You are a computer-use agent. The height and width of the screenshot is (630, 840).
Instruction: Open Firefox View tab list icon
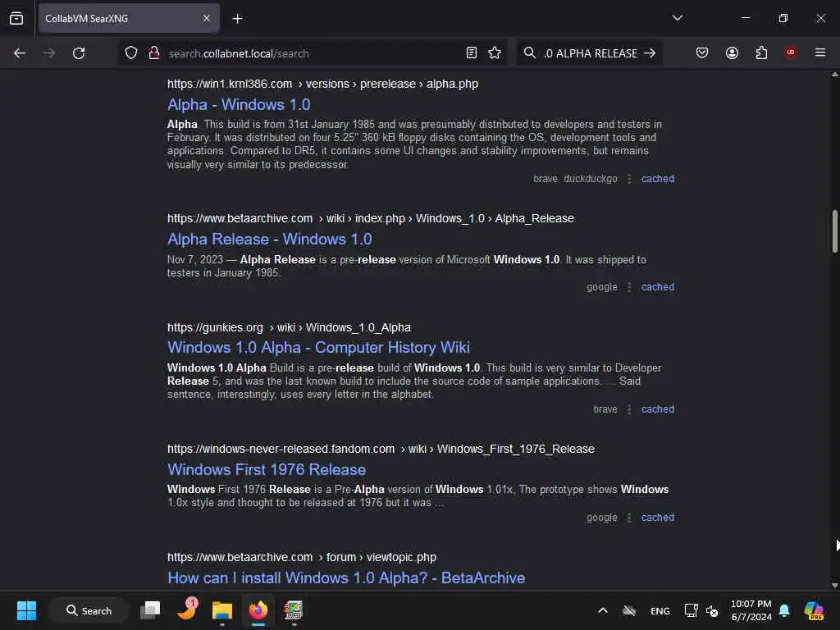coord(16,18)
